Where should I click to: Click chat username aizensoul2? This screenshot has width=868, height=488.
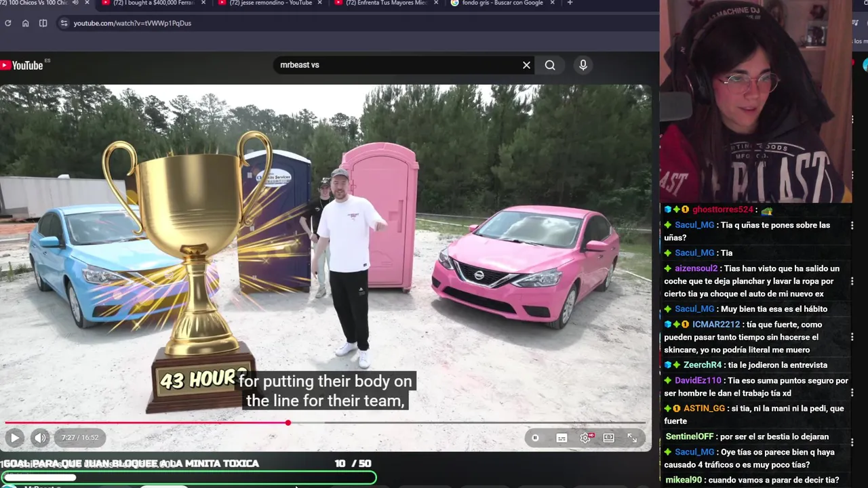pos(696,268)
